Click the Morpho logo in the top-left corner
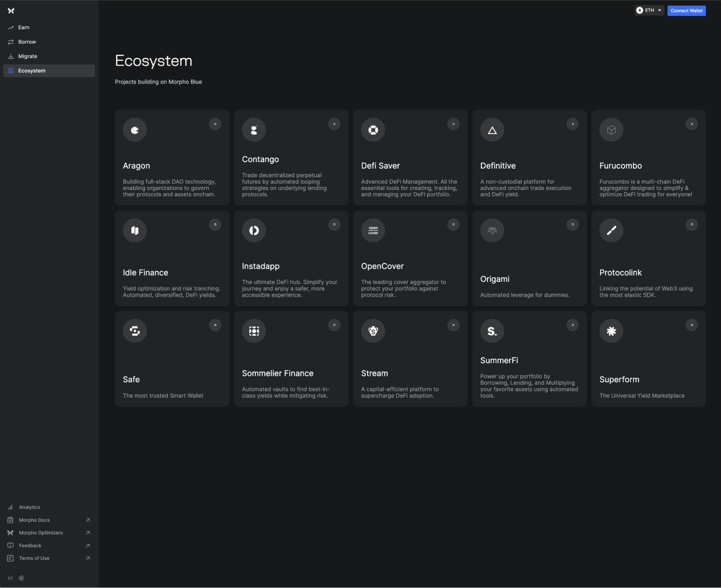 [x=11, y=10]
